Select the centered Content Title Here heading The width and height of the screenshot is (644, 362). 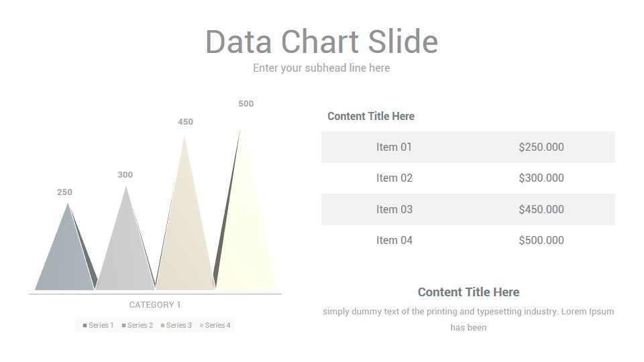(469, 292)
